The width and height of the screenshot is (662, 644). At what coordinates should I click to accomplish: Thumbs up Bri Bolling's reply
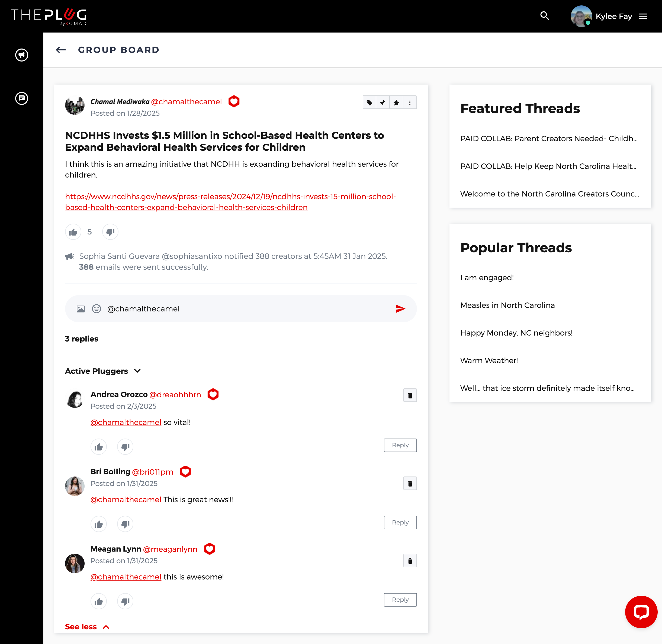tap(99, 524)
